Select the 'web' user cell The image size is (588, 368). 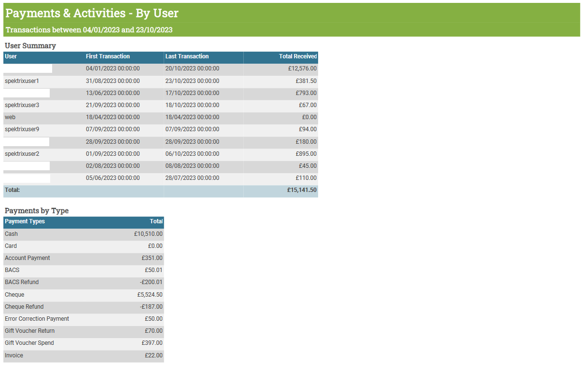(x=10, y=117)
